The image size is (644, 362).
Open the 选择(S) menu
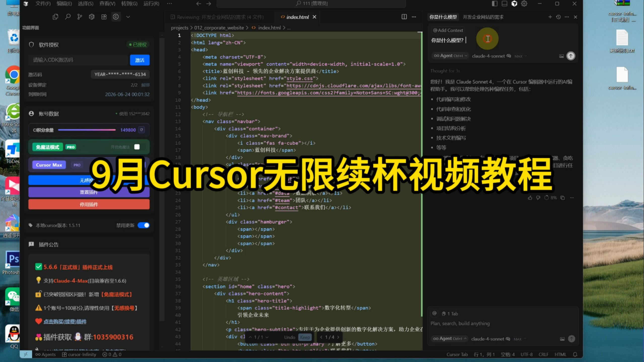coord(86,4)
